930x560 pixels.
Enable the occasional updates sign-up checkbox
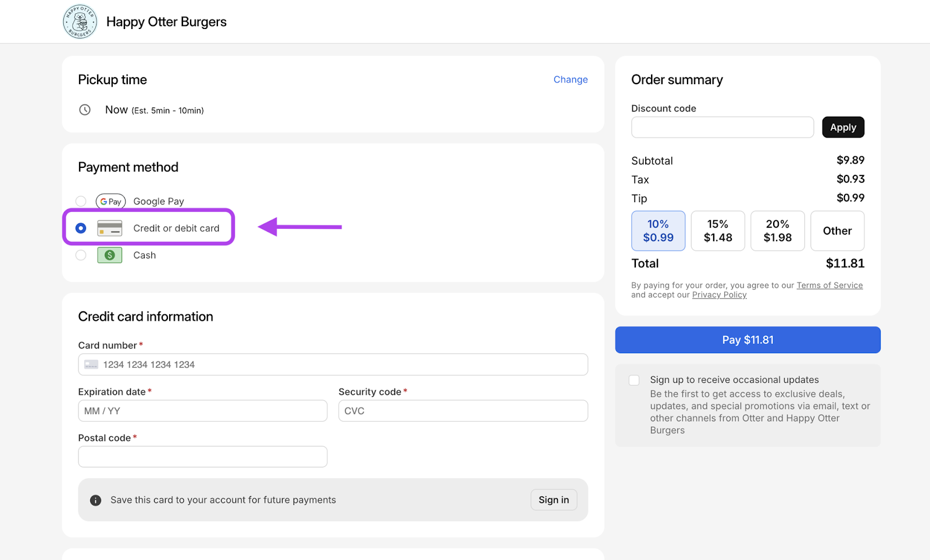[x=634, y=380]
